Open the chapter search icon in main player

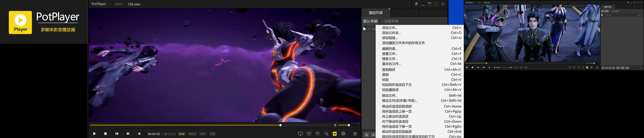pos(326,134)
